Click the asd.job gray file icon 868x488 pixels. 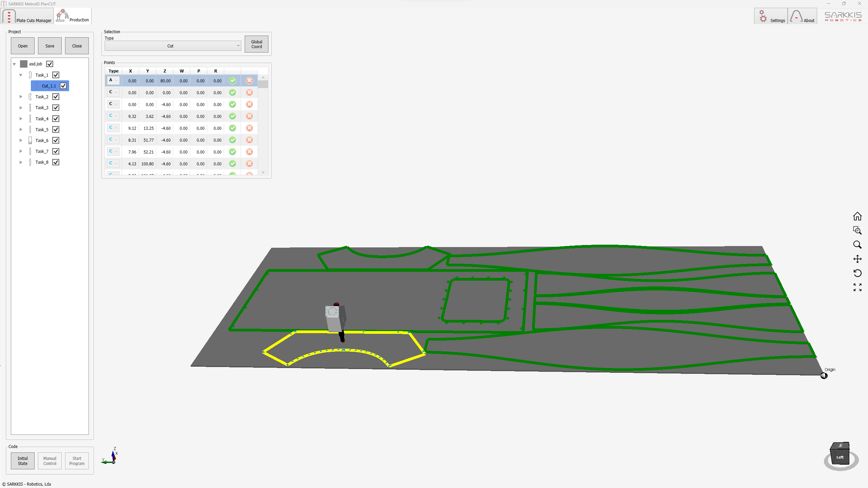click(24, 64)
